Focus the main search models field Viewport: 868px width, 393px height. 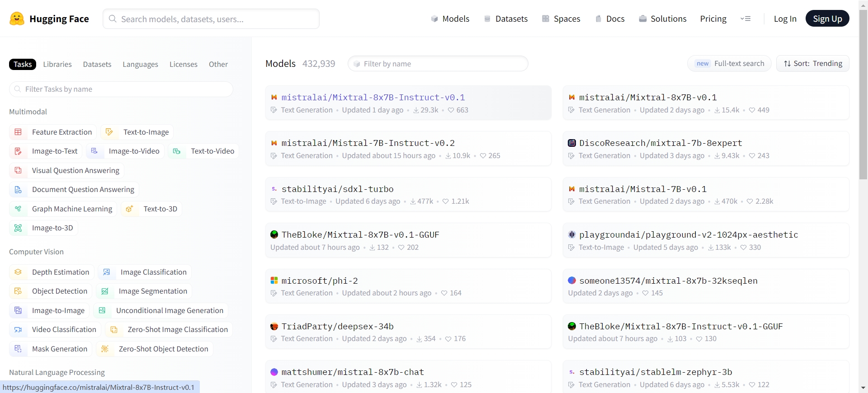click(211, 19)
